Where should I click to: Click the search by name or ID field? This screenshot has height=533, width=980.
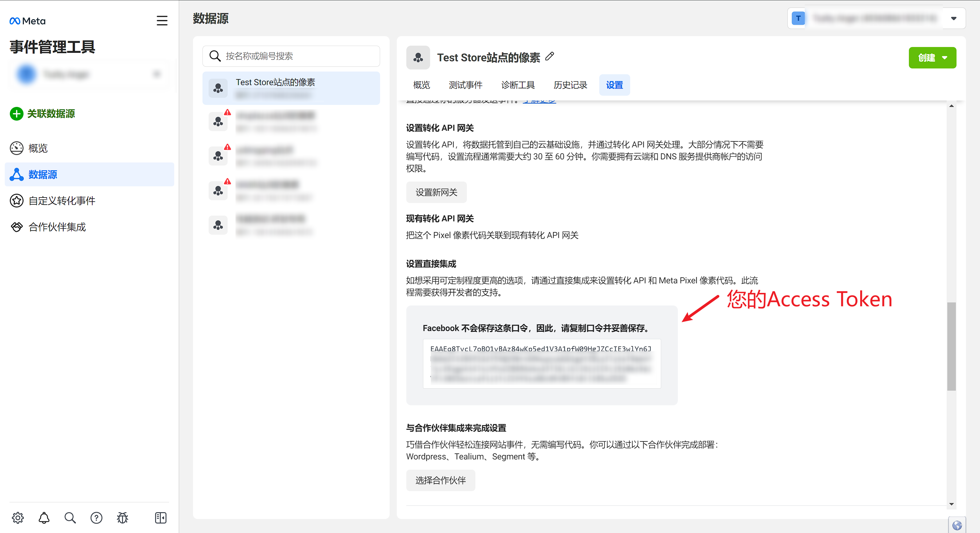(x=291, y=56)
